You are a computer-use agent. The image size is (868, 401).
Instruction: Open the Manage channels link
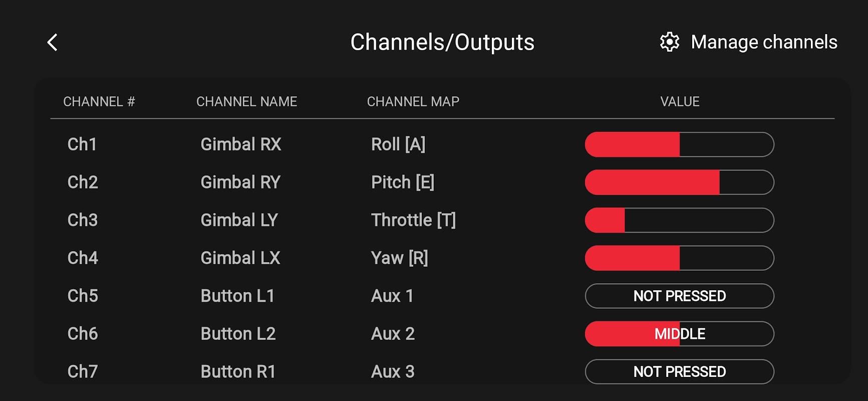763,42
